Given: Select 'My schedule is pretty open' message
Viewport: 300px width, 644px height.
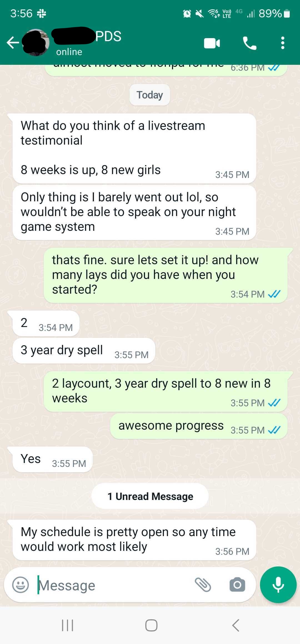Looking at the screenshot, I should tap(134, 540).
